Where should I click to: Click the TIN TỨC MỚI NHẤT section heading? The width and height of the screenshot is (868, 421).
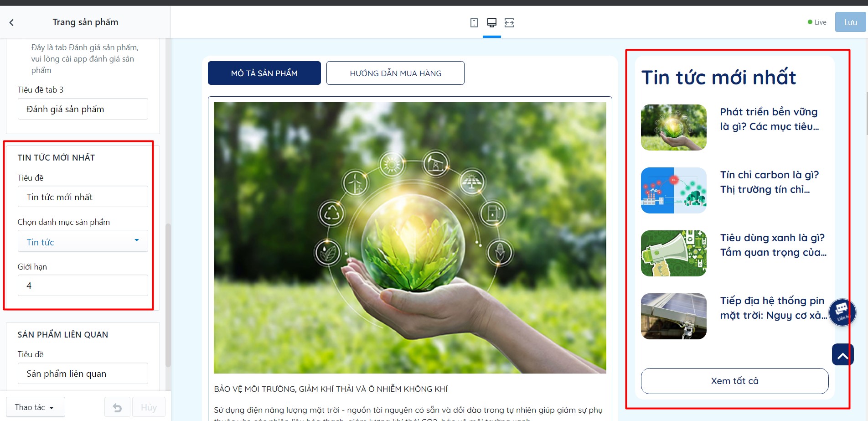click(x=56, y=157)
